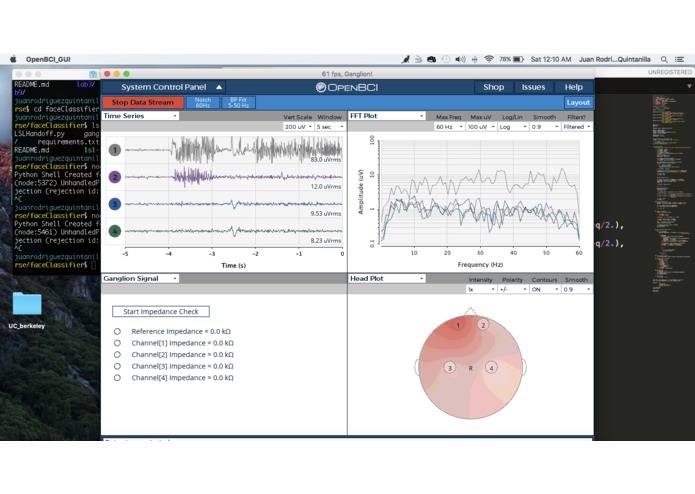Click electrode 2 on the head plot
The height and width of the screenshot is (494, 695).
(x=483, y=325)
